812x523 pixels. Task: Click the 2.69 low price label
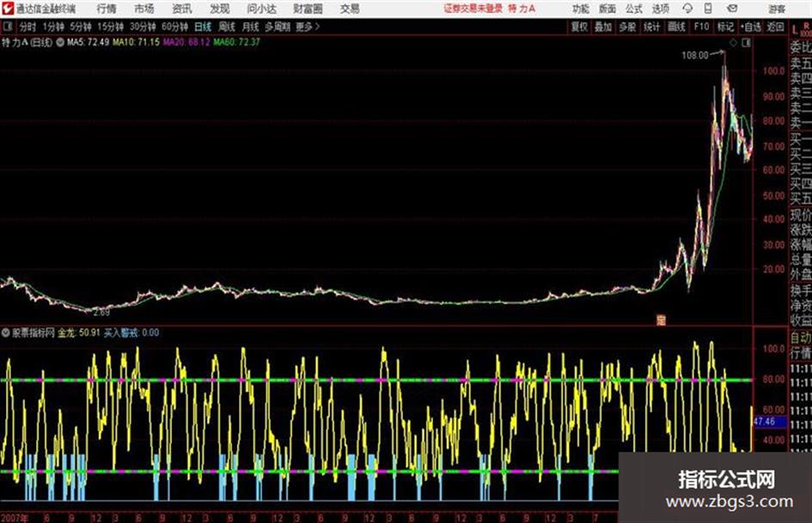101,313
